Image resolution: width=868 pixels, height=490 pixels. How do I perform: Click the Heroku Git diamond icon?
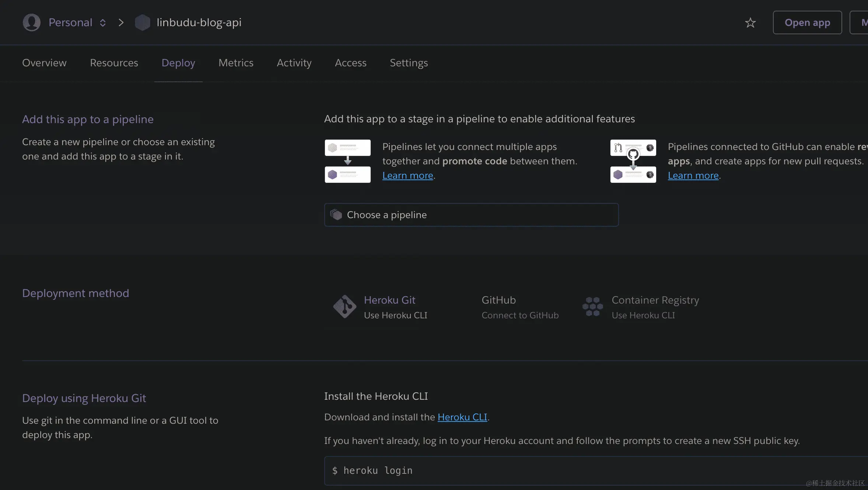pyautogui.click(x=344, y=307)
